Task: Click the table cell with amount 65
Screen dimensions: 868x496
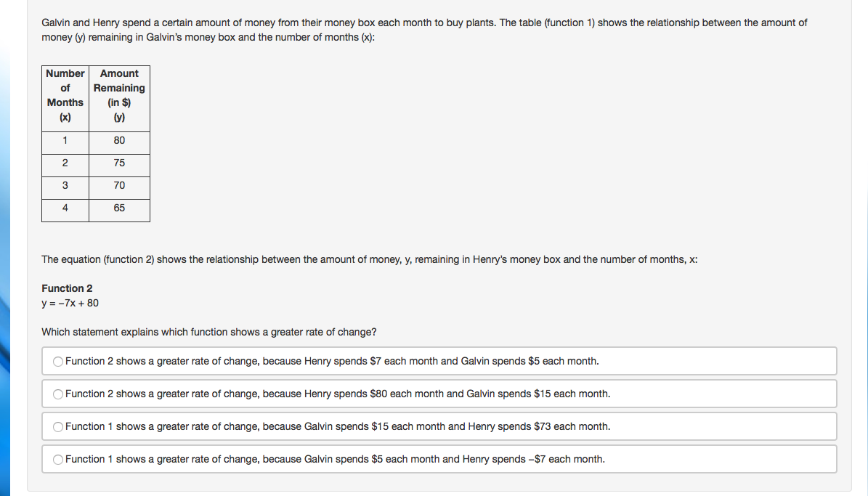Action: pyautogui.click(x=119, y=208)
